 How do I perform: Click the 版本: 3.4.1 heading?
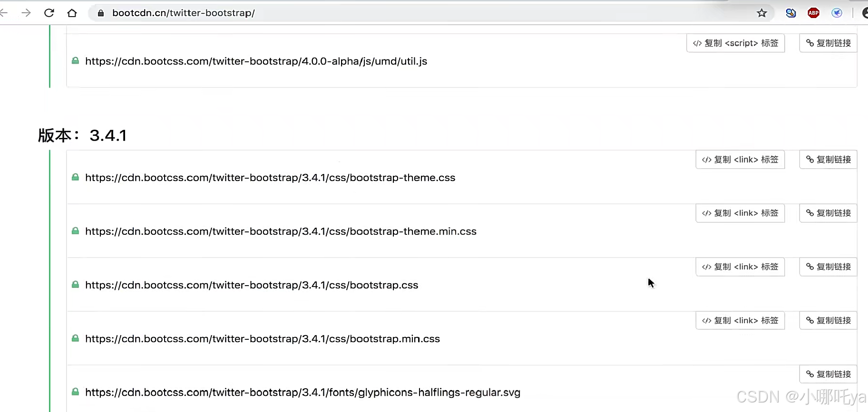82,135
